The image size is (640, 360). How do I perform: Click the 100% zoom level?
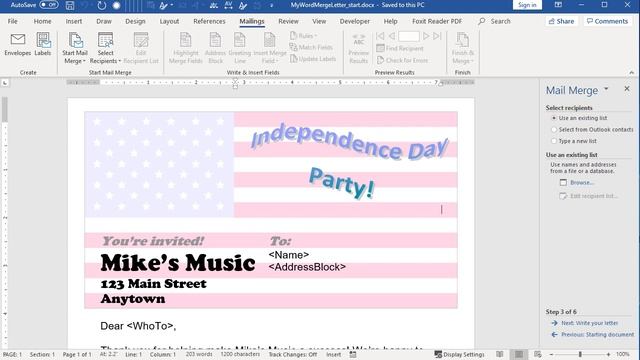[622, 354]
